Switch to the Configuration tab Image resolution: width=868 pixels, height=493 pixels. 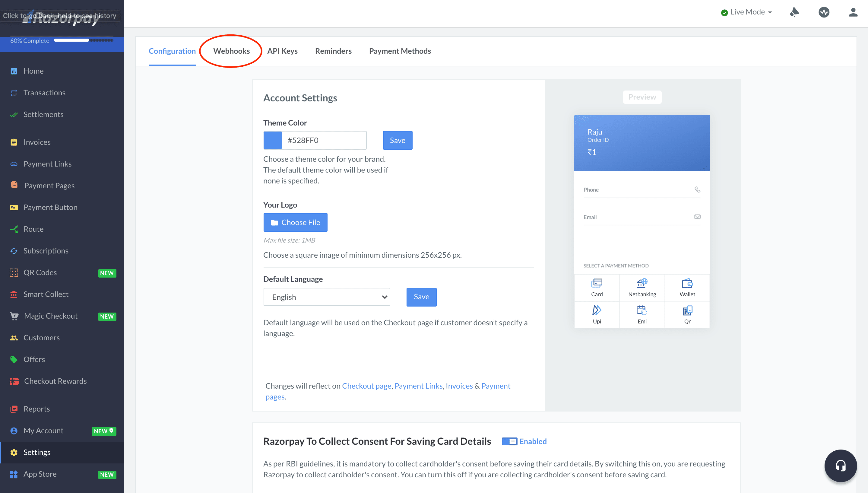pos(172,51)
